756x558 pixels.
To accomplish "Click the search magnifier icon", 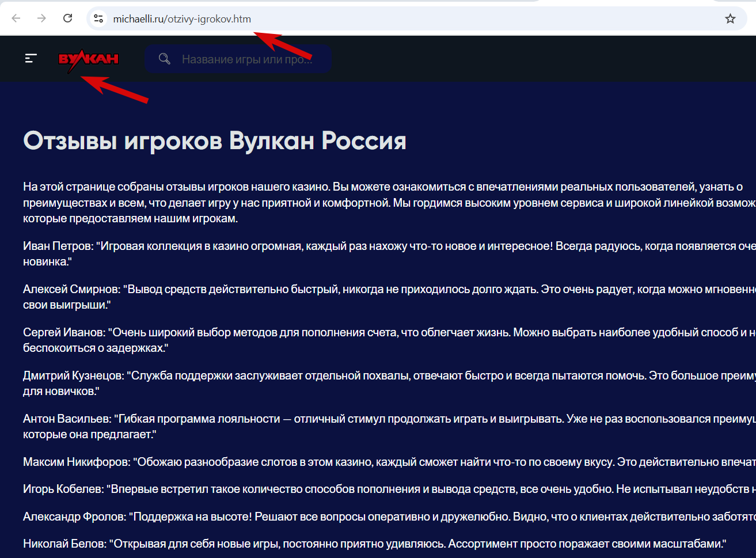I will click(x=165, y=59).
